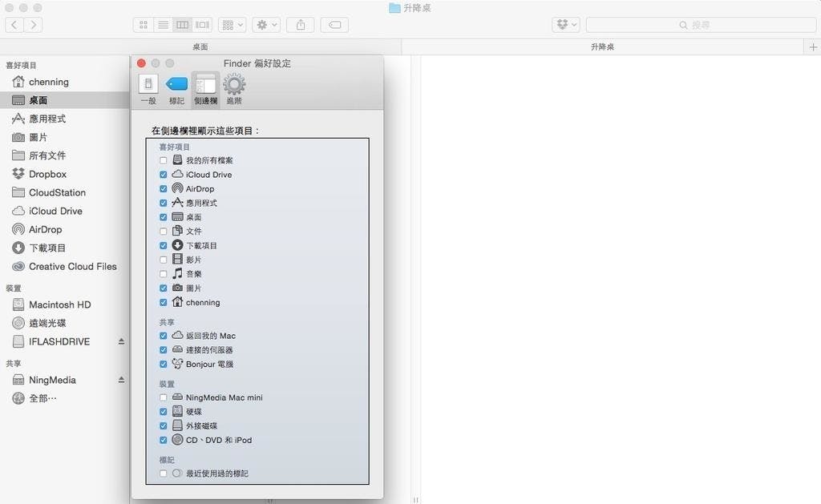Add new tab with plus button

(x=813, y=47)
